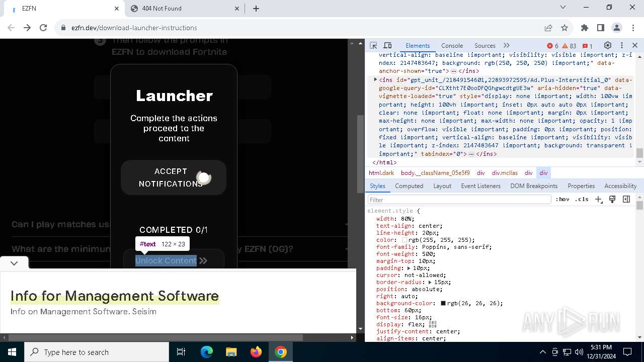Viewport: 644px width, 362px height.
Task: Open Info for Management Software ad link
Action: tap(115, 296)
